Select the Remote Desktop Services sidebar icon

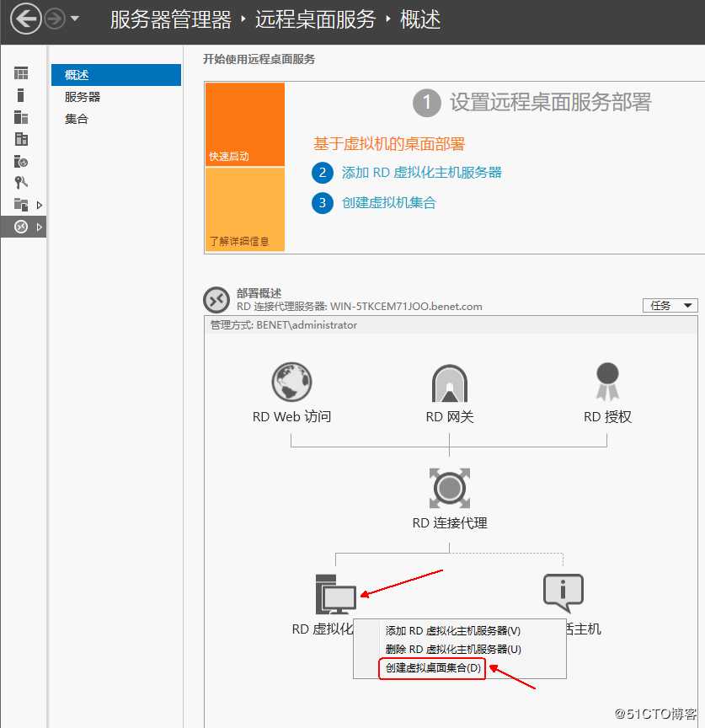[21, 227]
